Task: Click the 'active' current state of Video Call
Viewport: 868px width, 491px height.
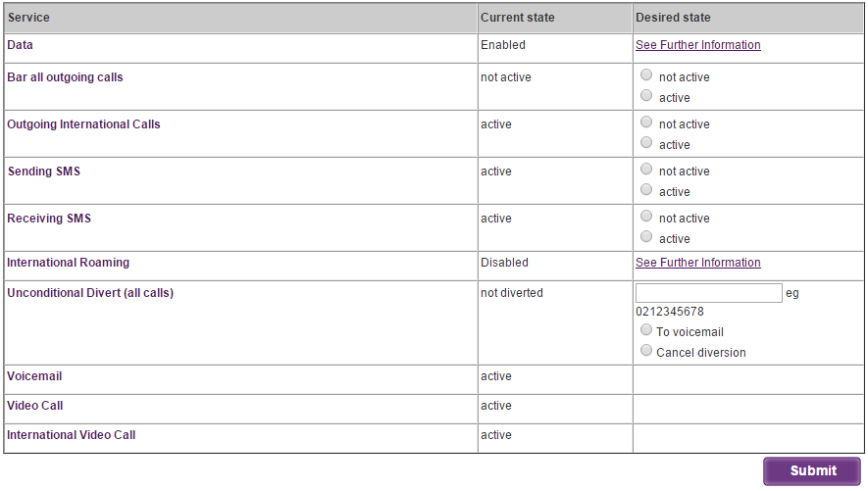Action: (x=496, y=406)
